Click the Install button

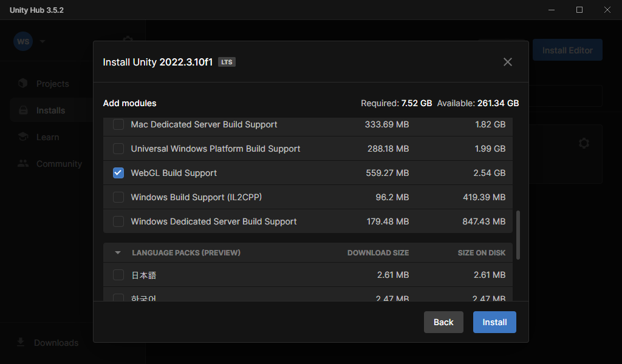pyautogui.click(x=494, y=322)
